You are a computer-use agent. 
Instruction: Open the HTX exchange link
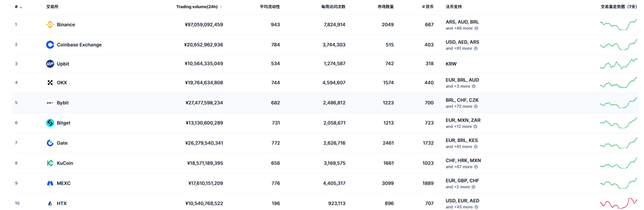point(62,203)
